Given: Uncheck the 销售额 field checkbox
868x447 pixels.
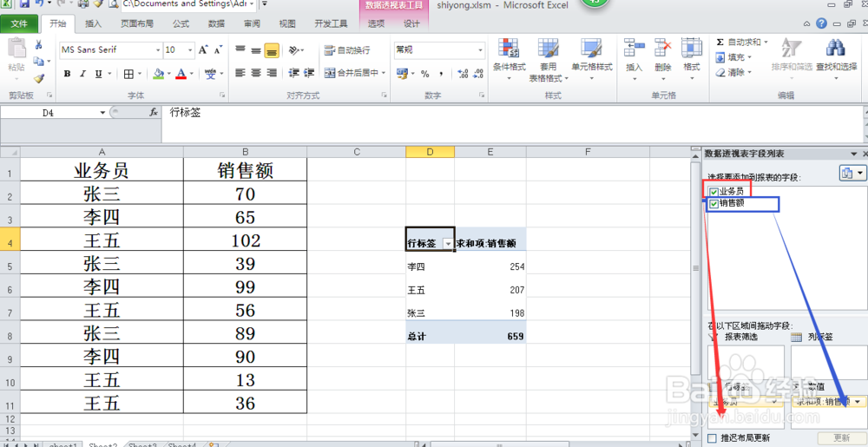Looking at the screenshot, I should point(713,204).
